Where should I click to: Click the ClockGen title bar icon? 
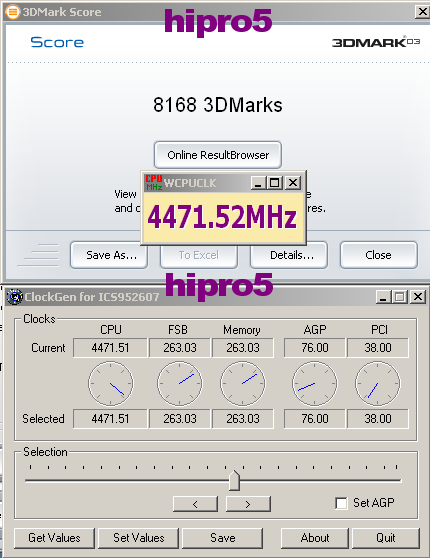click(15, 297)
